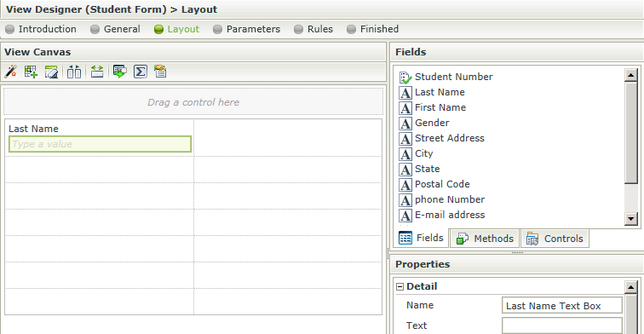Select the Parameters wizard step

[x=246, y=29]
